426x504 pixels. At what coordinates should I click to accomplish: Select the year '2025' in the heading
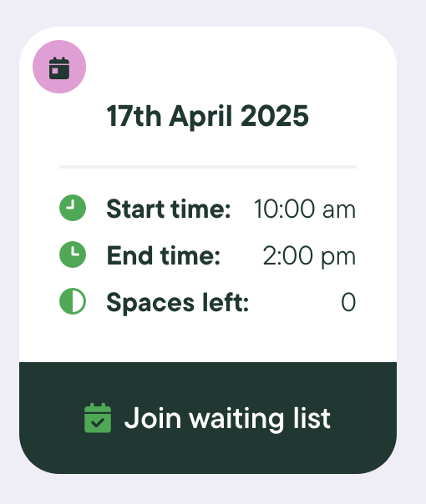point(275,116)
